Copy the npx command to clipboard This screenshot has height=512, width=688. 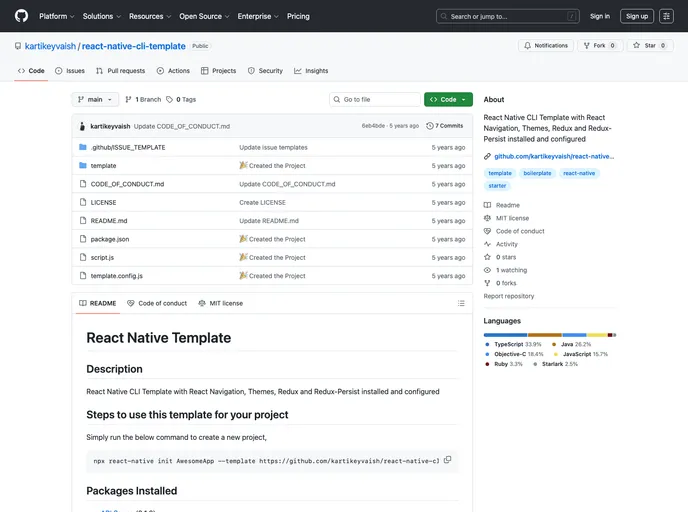[x=448, y=460]
